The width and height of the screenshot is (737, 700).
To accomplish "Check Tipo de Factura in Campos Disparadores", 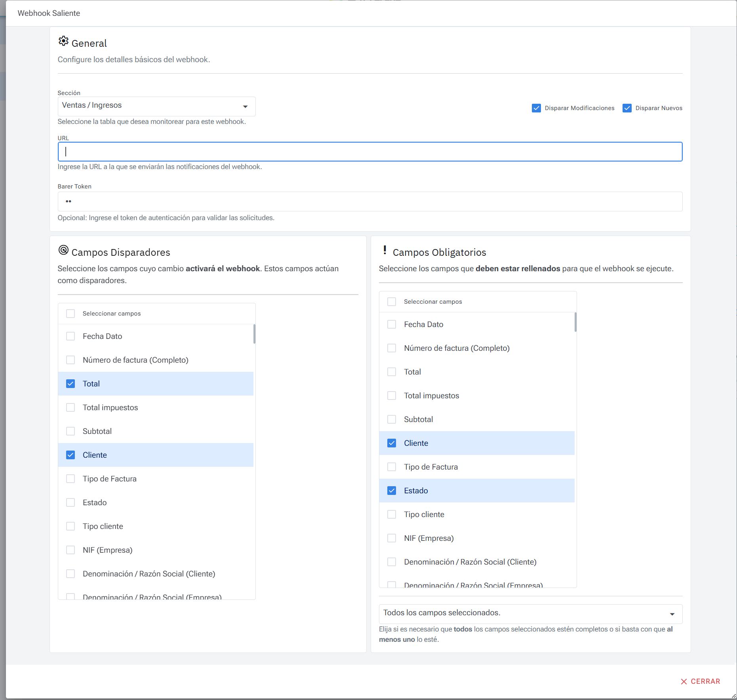I will (70, 479).
